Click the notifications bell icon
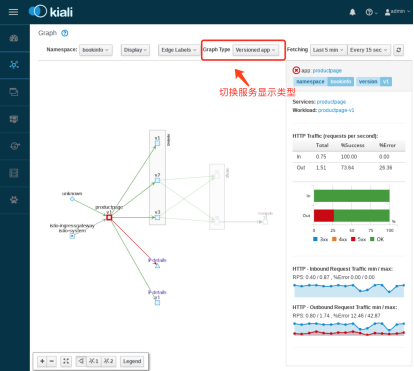 pyautogui.click(x=352, y=12)
